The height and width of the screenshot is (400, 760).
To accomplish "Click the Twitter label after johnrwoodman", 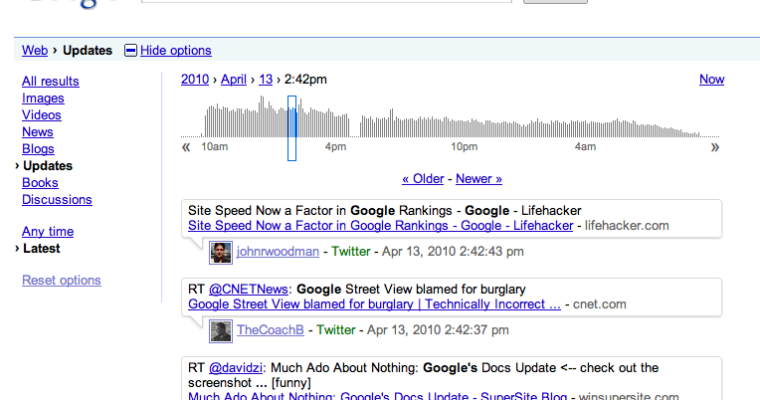I will coord(351,252).
